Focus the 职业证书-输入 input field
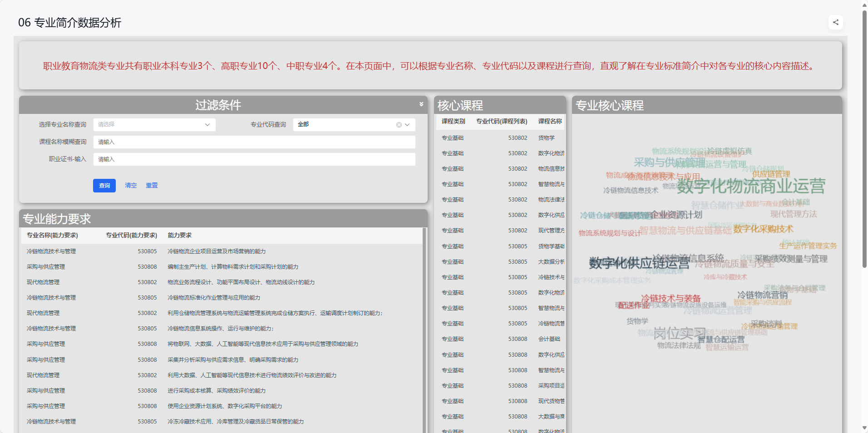Viewport: 868px width, 433px height. tap(254, 159)
